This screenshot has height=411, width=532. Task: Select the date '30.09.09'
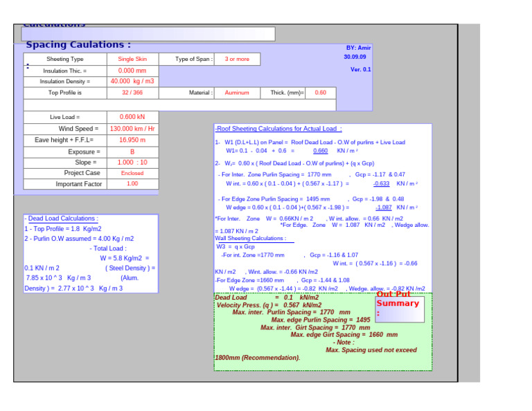tap(355, 57)
